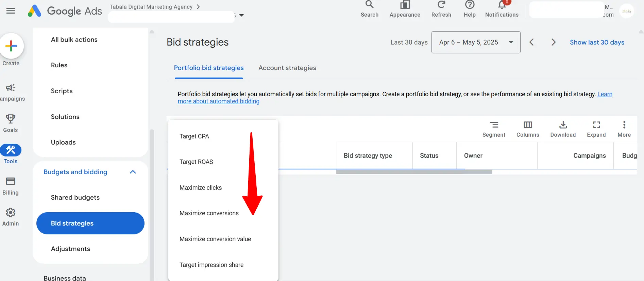Sort by Bid strategy type column
The image size is (644, 281).
pyautogui.click(x=368, y=155)
